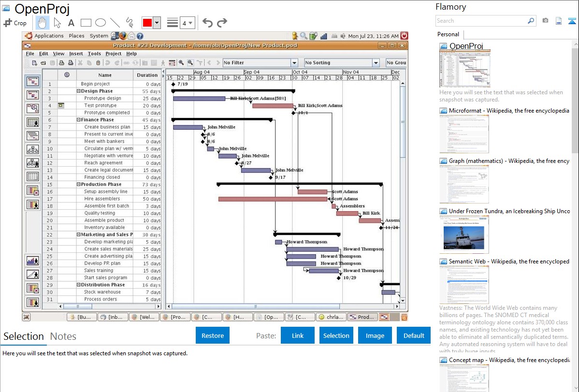This screenshot has width=579, height=392.
Task: Choose the arrow pointer tool
Action: [x=57, y=23]
